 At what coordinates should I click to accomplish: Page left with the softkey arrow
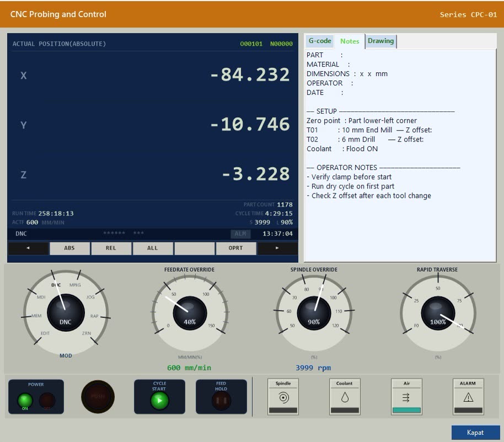[x=28, y=248]
